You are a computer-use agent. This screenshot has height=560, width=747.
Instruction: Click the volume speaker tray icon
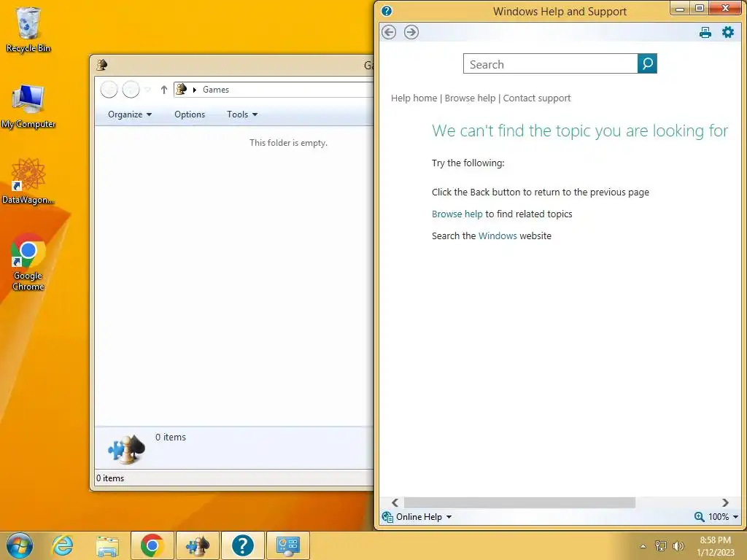point(678,545)
